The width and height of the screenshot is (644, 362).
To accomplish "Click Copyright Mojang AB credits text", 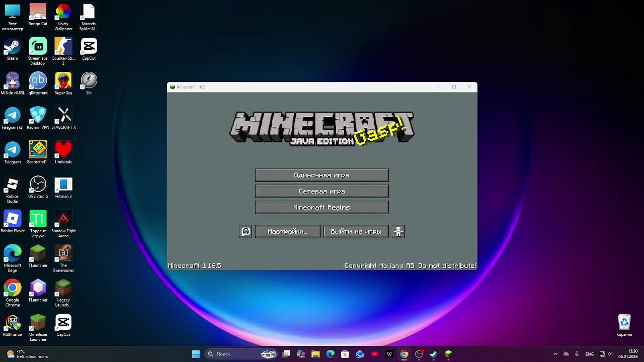I will 410,265.
